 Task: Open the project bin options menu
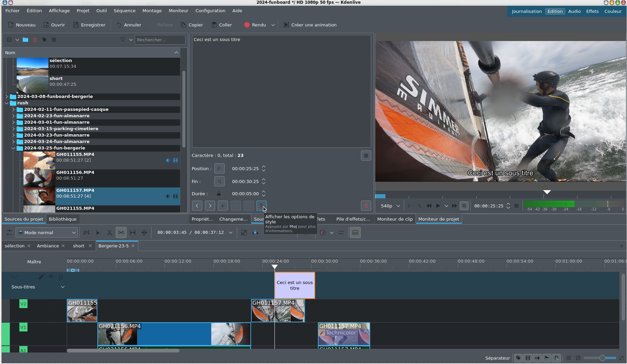[54, 40]
